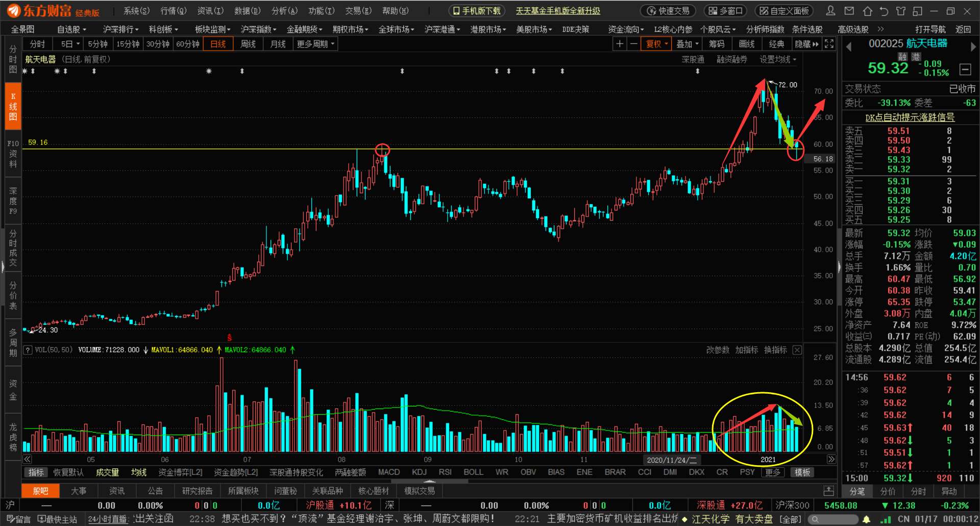Collapse the quote box minus toggle

965,69
